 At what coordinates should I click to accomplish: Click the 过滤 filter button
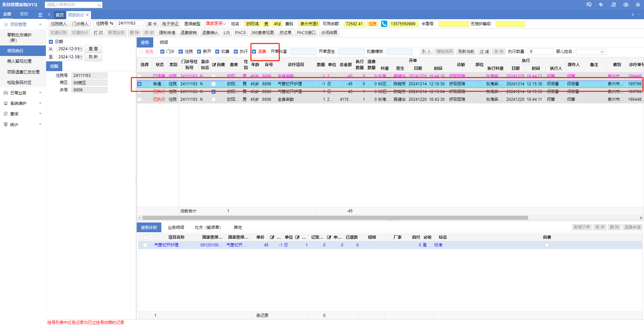point(484,52)
